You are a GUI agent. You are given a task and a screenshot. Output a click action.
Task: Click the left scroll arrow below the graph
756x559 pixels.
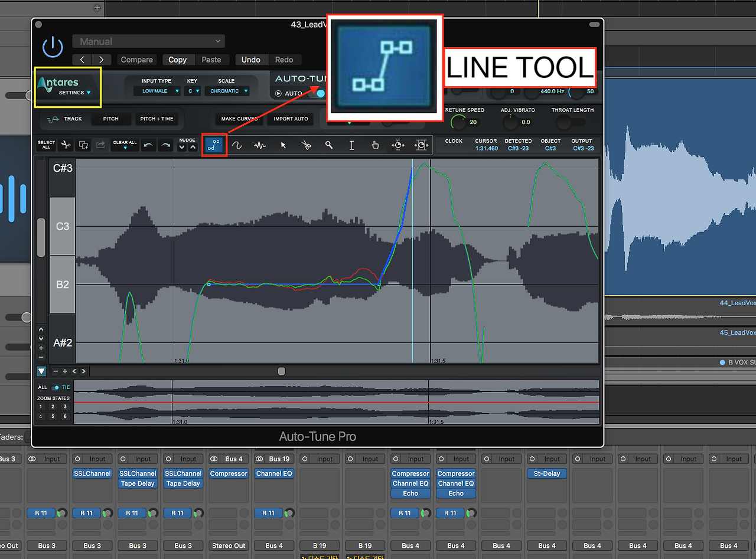pyautogui.click(x=74, y=371)
